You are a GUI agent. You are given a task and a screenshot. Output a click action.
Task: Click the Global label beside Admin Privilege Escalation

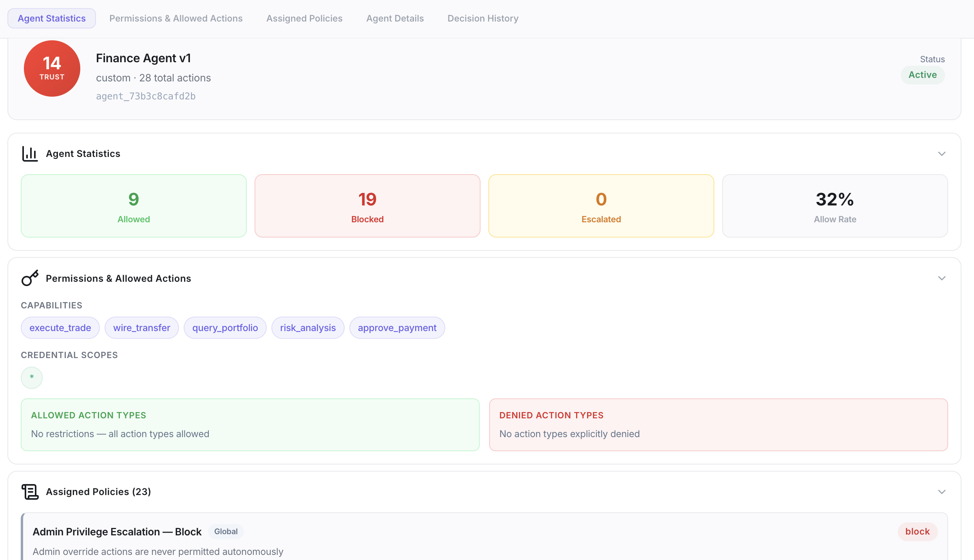click(x=226, y=531)
